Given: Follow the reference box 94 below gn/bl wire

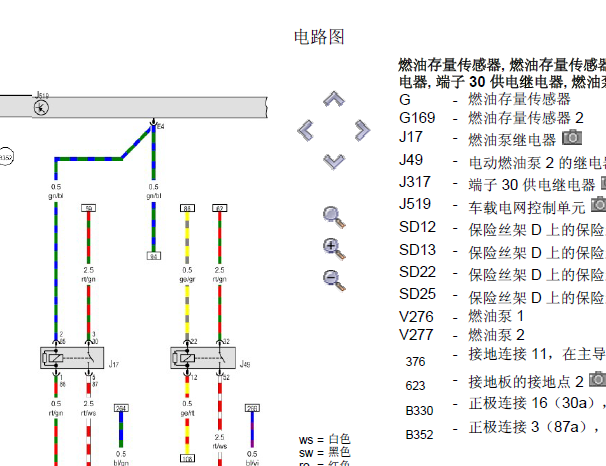Looking at the screenshot, I should [x=154, y=256].
